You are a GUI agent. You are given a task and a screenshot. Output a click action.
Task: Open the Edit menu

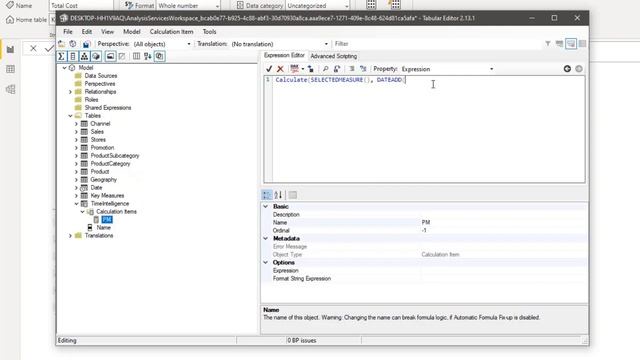87,31
